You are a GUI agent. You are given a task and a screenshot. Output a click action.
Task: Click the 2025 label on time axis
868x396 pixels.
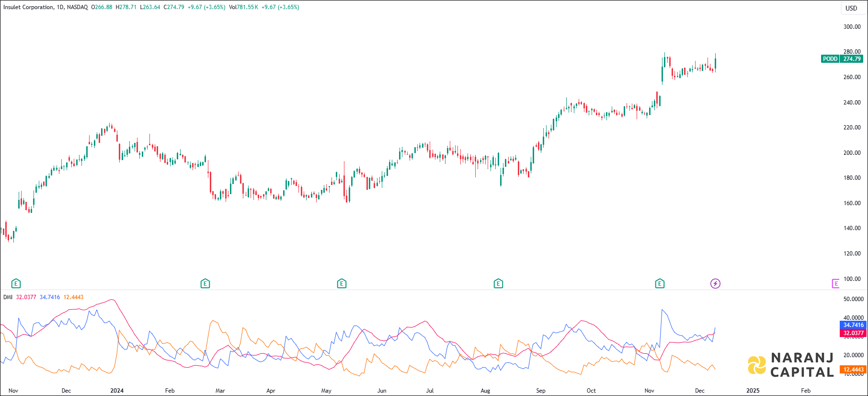coord(753,391)
